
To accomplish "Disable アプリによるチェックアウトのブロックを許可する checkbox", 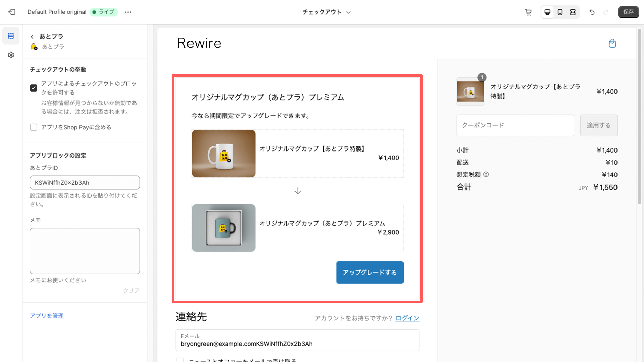I will (x=34, y=88).
